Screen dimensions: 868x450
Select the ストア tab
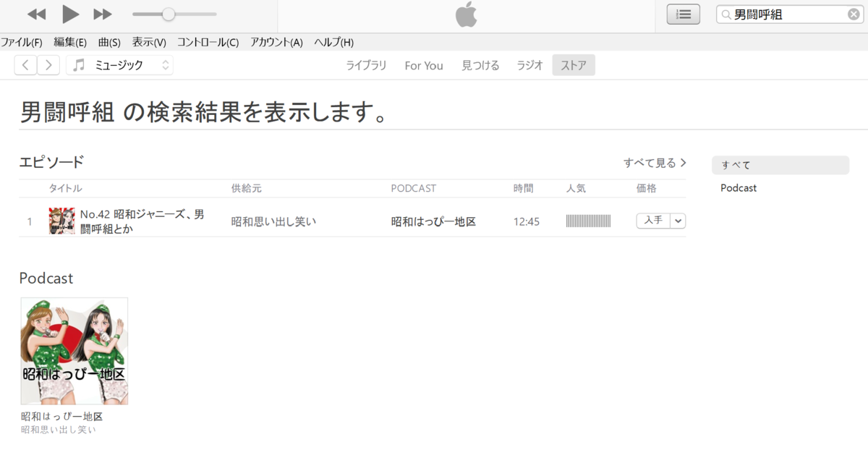coord(574,65)
